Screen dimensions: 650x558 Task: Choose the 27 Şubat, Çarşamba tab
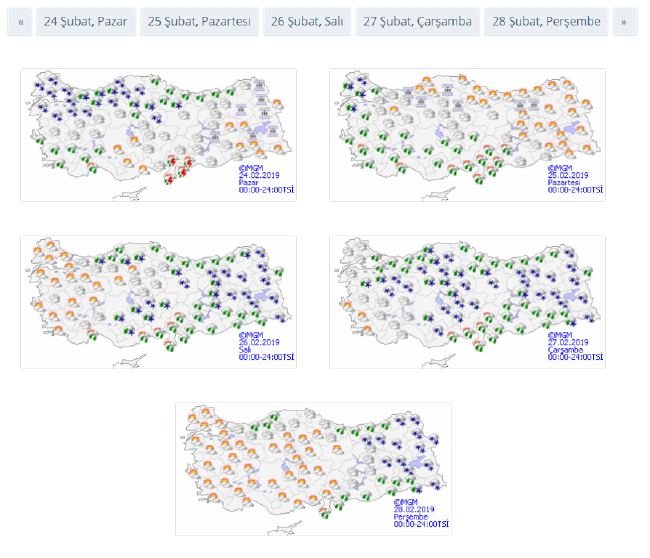417,21
